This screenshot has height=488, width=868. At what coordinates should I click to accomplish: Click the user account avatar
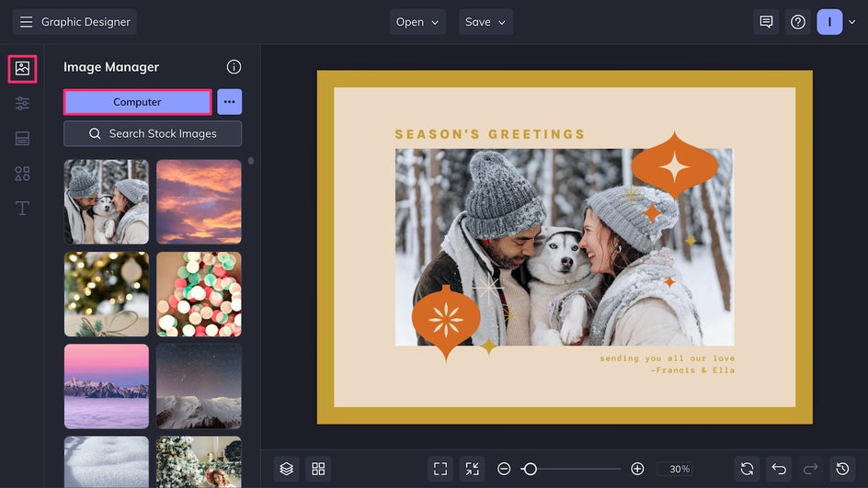[829, 21]
